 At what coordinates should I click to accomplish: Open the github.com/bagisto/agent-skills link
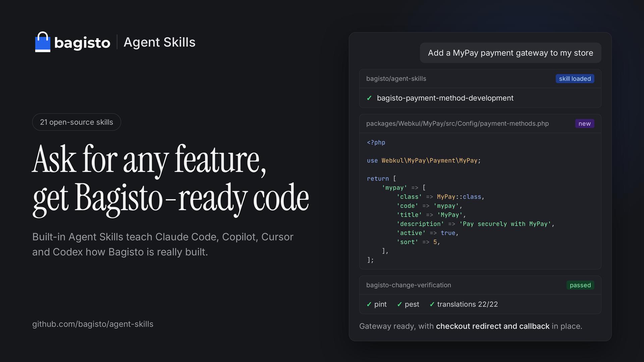93,324
